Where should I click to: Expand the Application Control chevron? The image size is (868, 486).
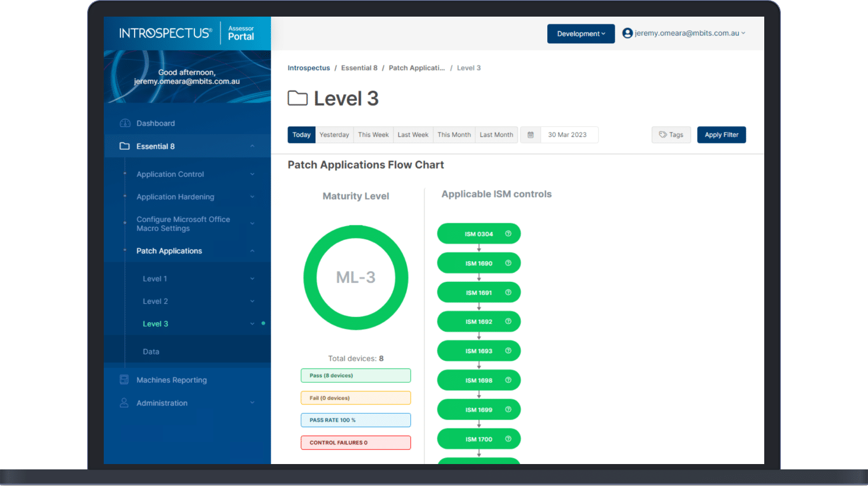coord(252,174)
